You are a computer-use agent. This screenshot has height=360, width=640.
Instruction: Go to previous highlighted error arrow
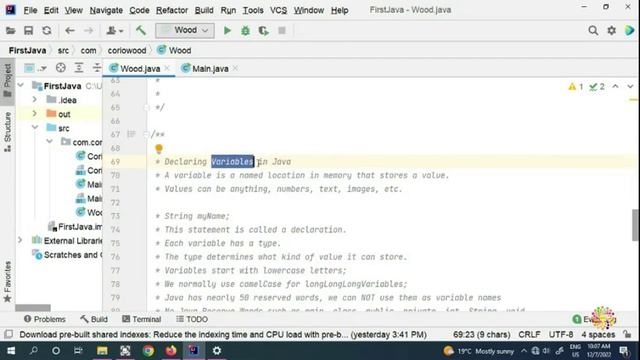pos(615,87)
